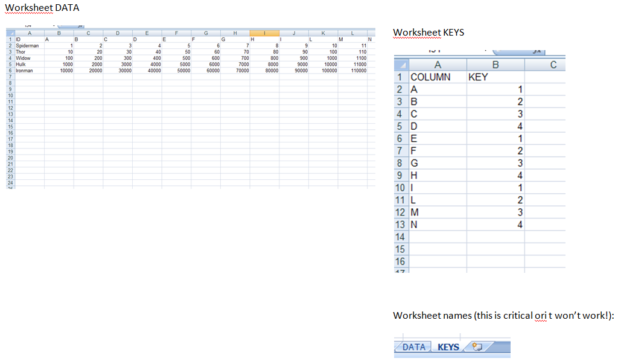Click the Spiderman cell in DATA sheet

click(29, 46)
